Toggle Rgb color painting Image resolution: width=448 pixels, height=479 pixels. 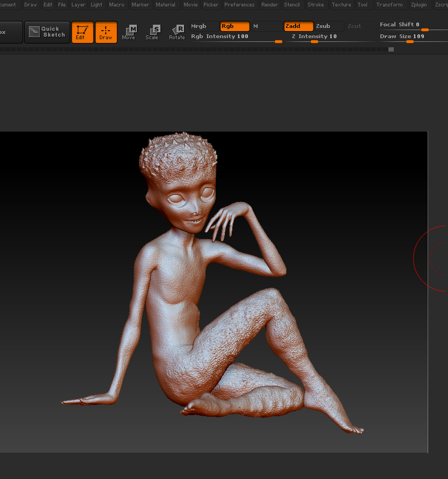point(235,26)
